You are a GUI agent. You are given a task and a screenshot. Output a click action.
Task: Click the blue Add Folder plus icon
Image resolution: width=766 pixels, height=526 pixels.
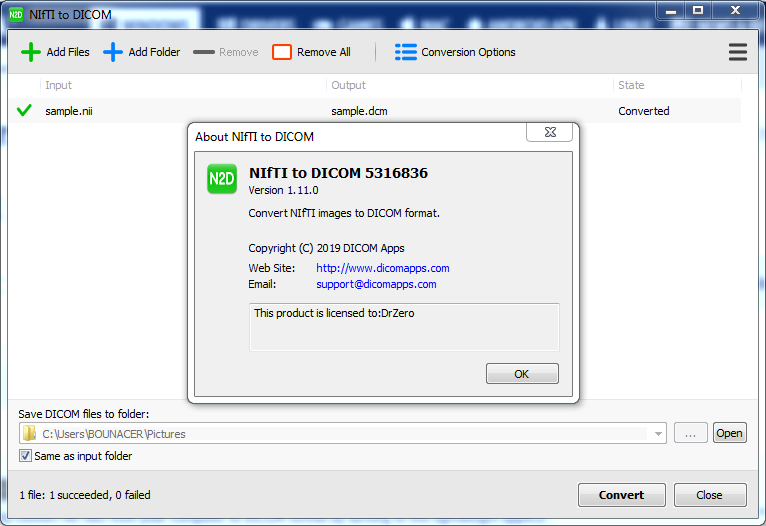click(113, 52)
